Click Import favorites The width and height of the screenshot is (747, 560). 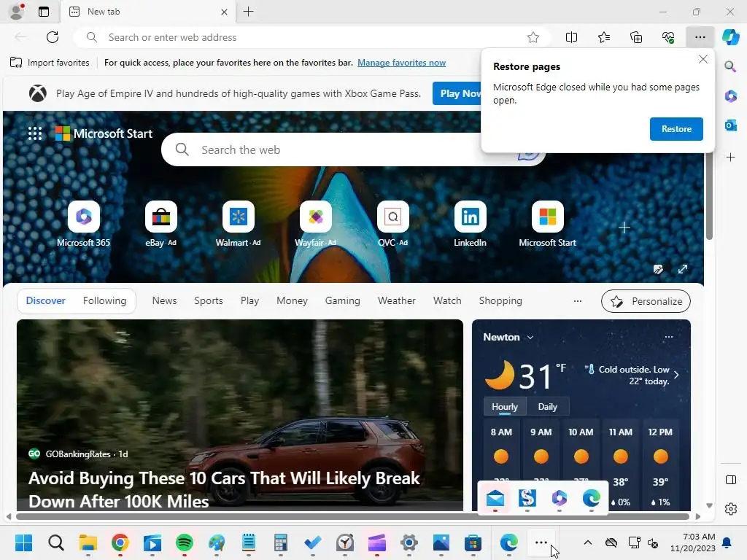(50, 63)
